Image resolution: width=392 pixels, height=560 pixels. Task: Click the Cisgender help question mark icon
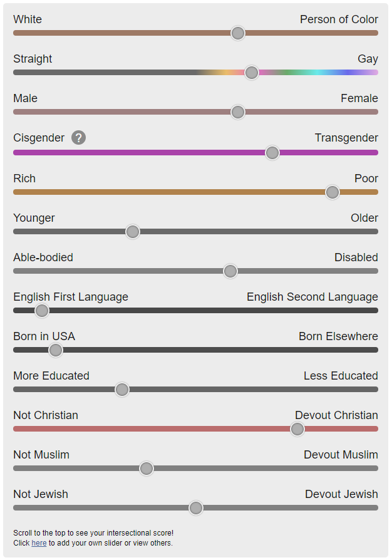pyautogui.click(x=78, y=138)
